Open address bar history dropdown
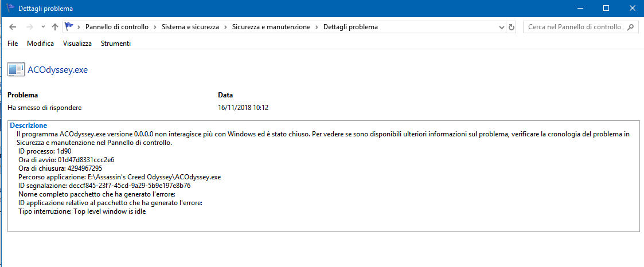This screenshot has width=644, height=267. (x=501, y=28)
